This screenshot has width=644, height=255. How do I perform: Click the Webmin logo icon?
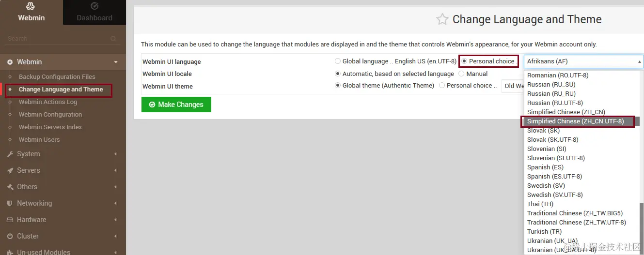click(31, 6)
